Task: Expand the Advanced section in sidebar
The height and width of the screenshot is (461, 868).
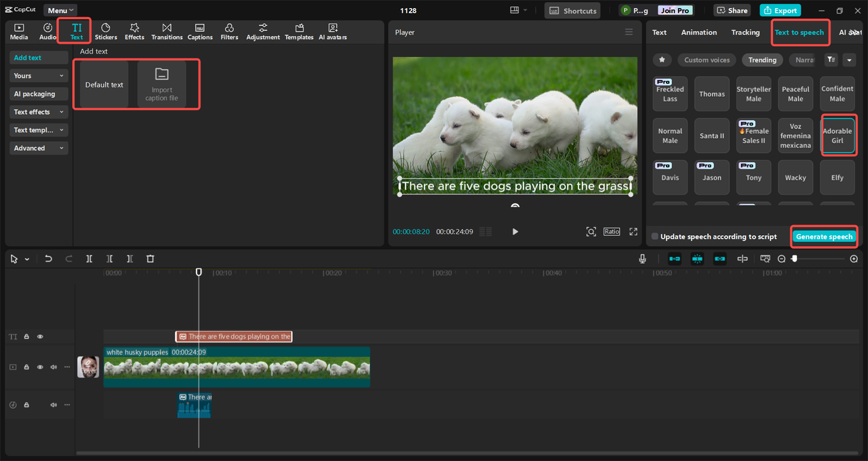Action: point(39,148)
